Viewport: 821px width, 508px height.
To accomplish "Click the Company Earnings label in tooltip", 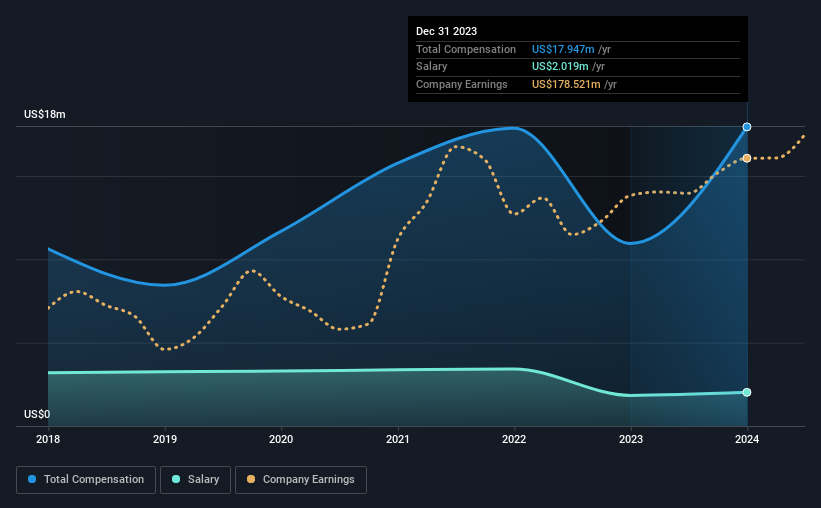I will [x=462, y=84].
